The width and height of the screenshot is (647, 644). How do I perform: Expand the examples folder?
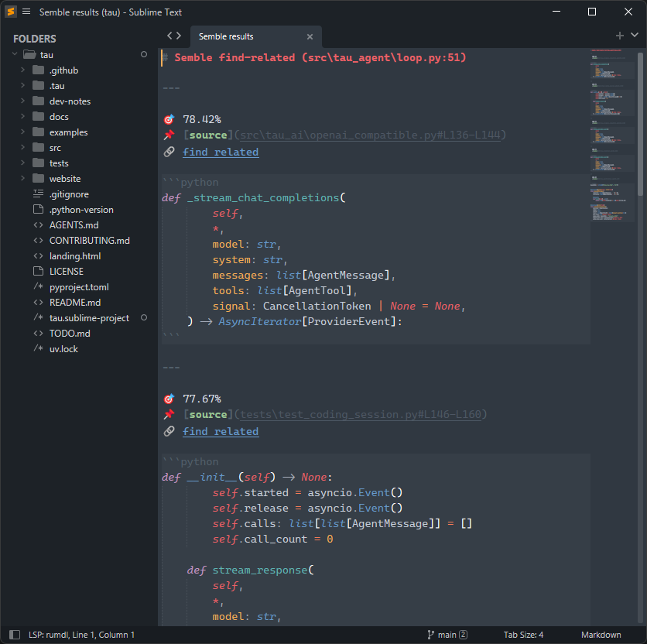[22, 132]
